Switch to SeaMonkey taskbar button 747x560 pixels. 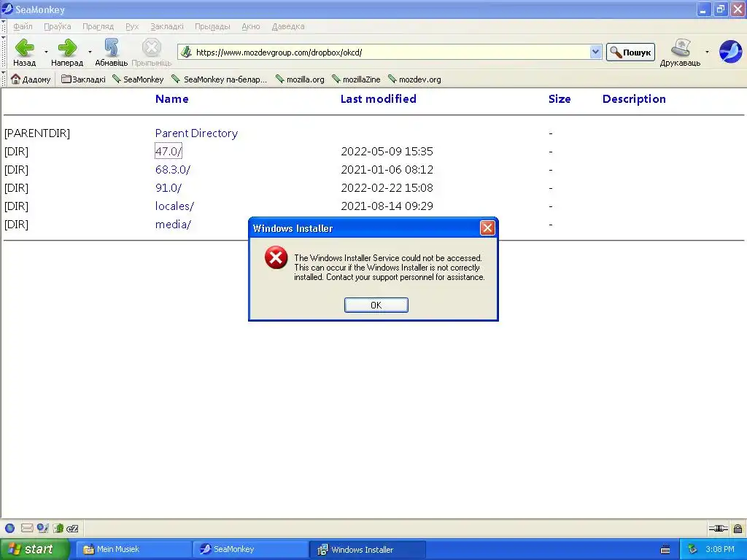250,550
